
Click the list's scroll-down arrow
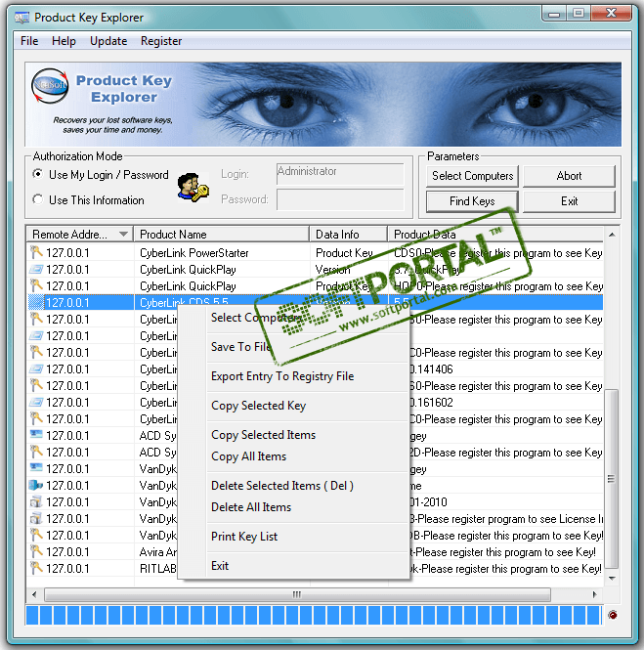[612, 578]
